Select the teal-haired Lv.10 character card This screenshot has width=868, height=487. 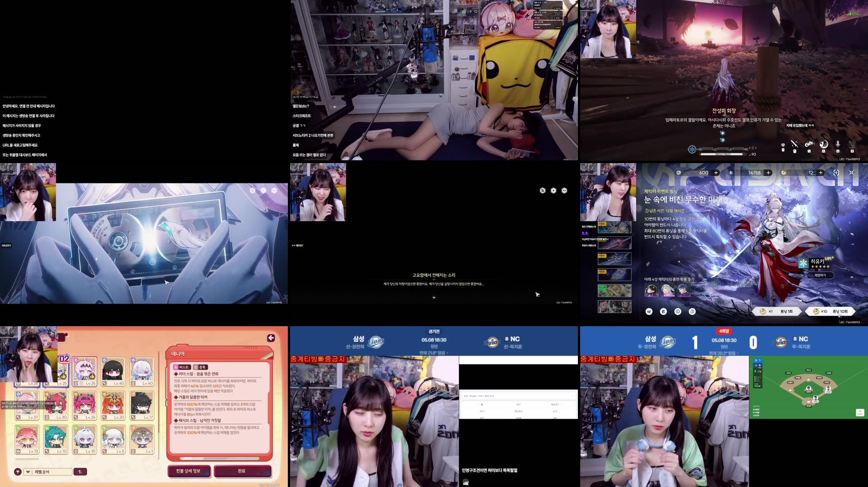pyautogui.click(x=56, y=439)
